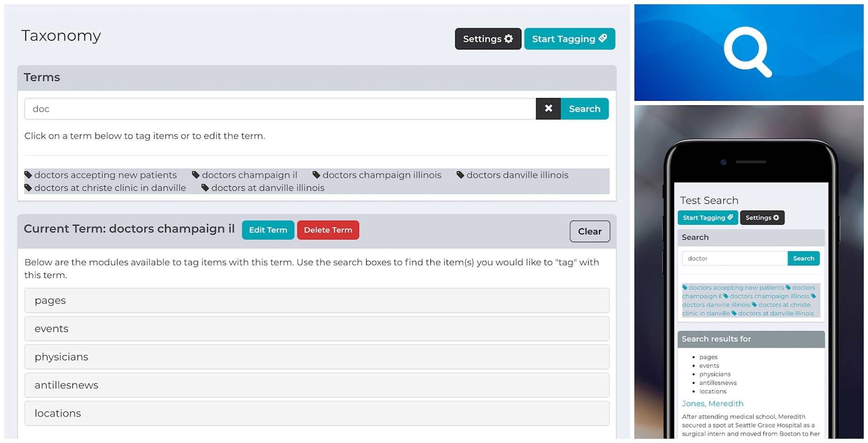
Task: Click tag icon before doctors at danville illinois
Action: (x=205, y=188)
